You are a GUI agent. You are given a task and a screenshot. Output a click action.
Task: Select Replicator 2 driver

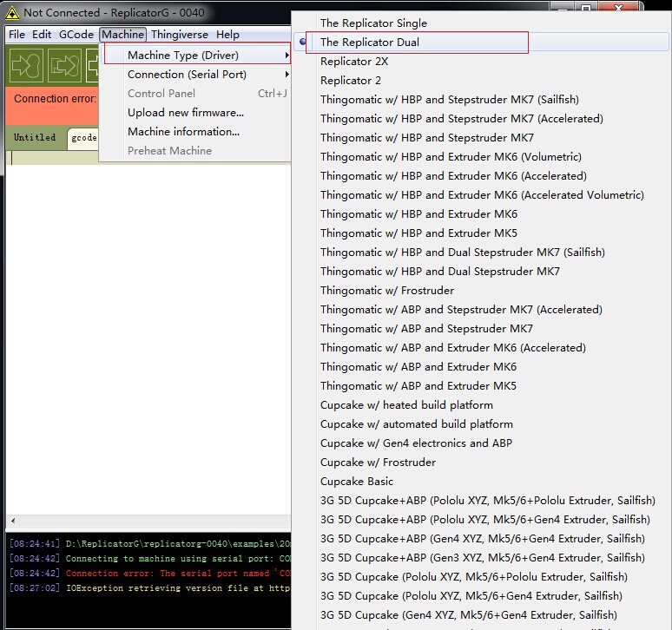(481, 80)
